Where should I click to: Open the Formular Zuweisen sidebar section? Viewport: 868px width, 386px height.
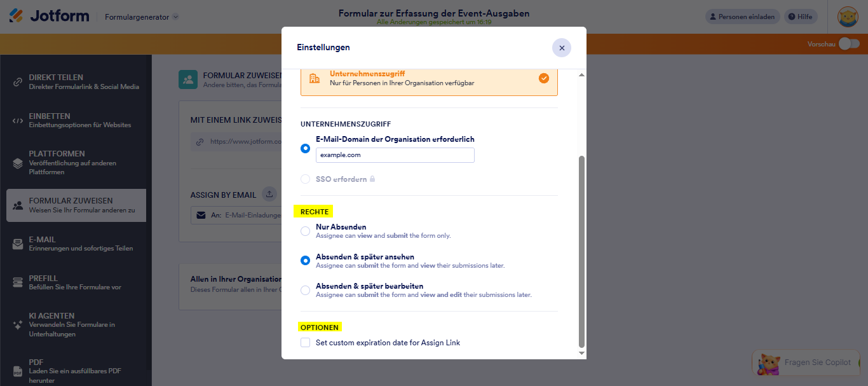(76, 205)
